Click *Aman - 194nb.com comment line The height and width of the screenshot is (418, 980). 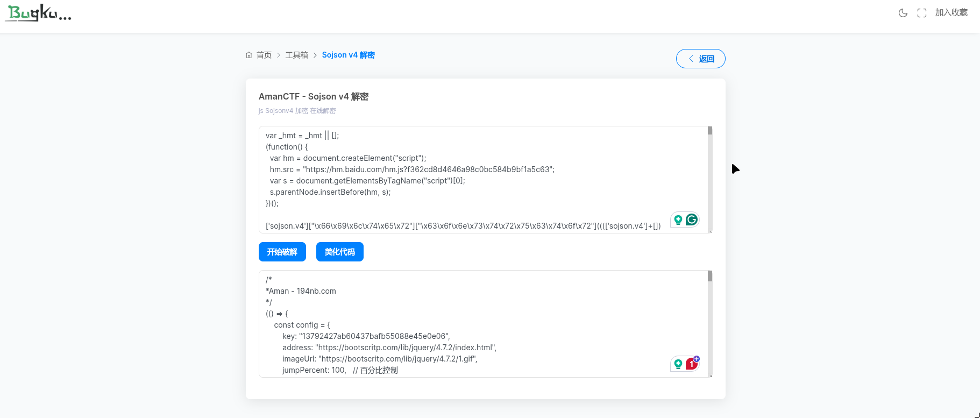tap(301, 291)
